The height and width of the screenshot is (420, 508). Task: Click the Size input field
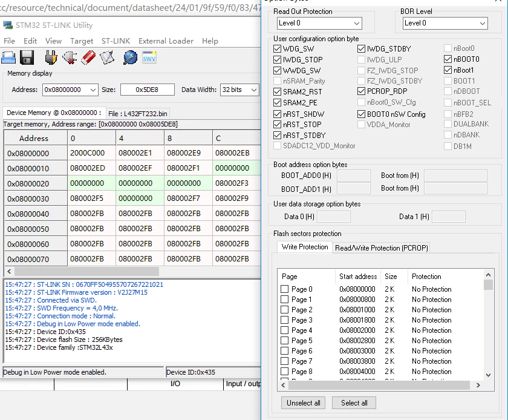(x=148, y=90)
